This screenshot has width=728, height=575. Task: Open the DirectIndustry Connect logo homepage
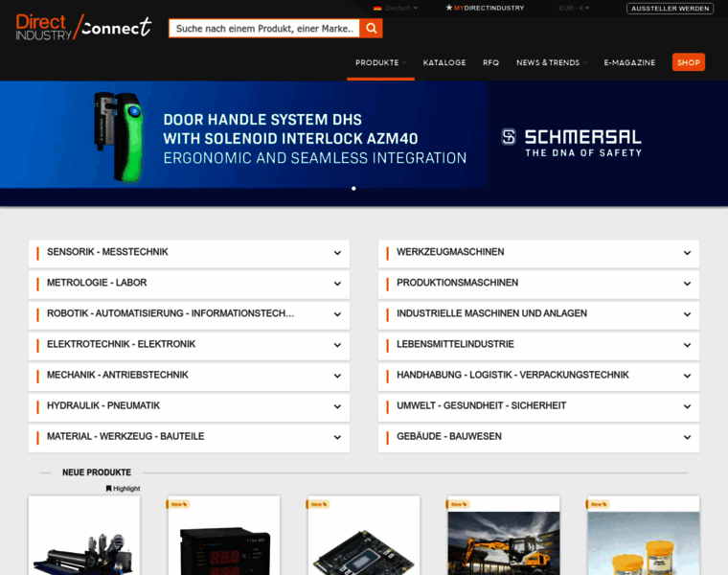coord(83,27)
